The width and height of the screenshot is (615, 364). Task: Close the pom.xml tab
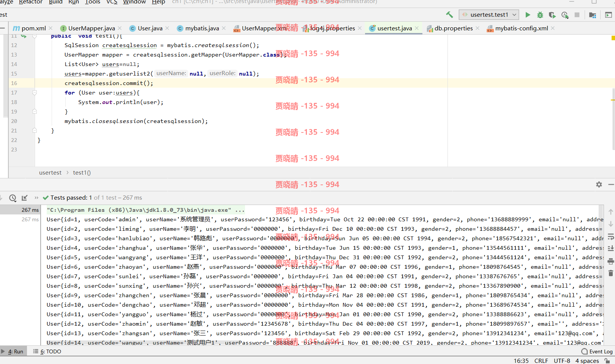[x=51, y=28]
